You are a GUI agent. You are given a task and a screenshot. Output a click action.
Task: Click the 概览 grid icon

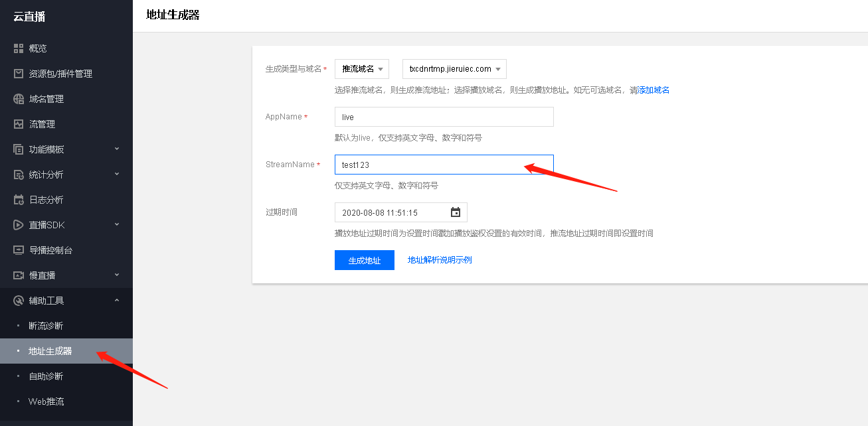[19, 48]
